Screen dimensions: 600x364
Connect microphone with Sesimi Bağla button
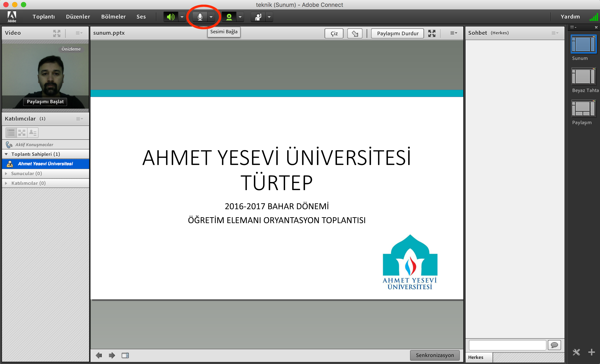[200, 17]
